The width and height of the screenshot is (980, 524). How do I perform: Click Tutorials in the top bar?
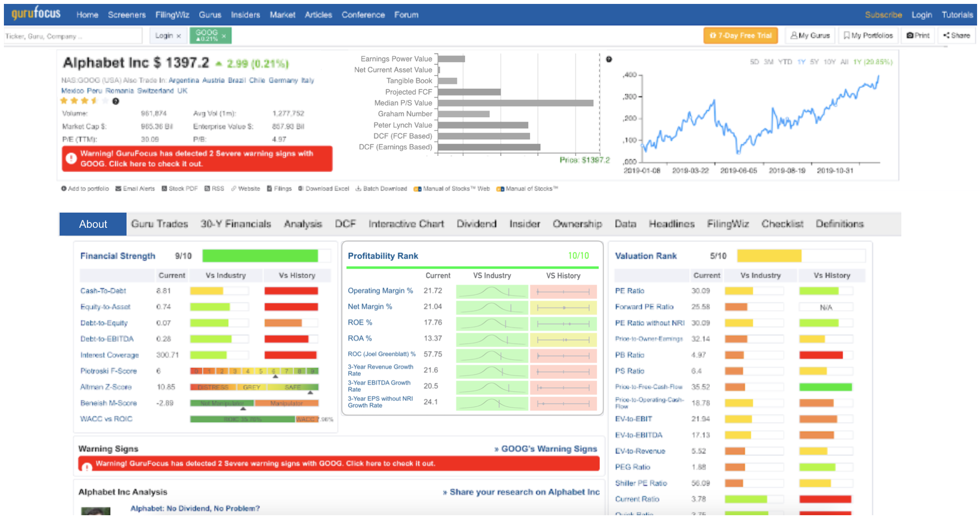pyautogui.click(x=957, y=15)
